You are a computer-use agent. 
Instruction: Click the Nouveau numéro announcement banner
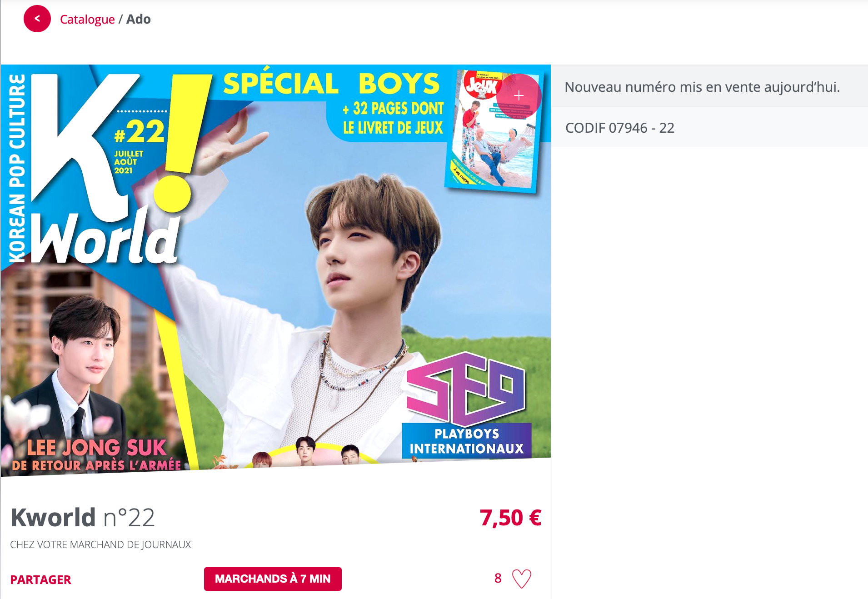(709, 86)
